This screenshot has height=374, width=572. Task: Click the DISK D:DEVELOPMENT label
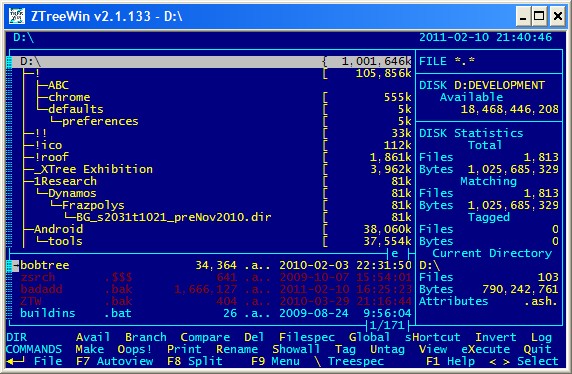[x=482, y=85]
